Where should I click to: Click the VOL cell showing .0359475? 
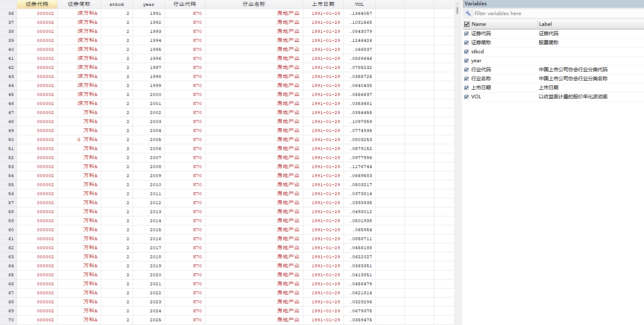click(359, 320)
